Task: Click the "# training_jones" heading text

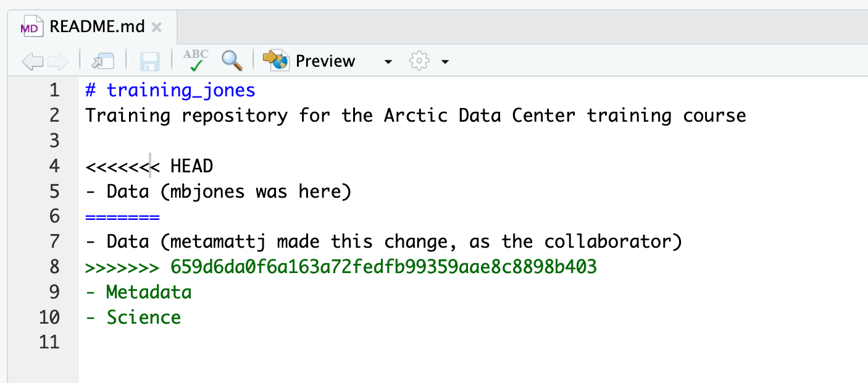Action: coord(170,91)
